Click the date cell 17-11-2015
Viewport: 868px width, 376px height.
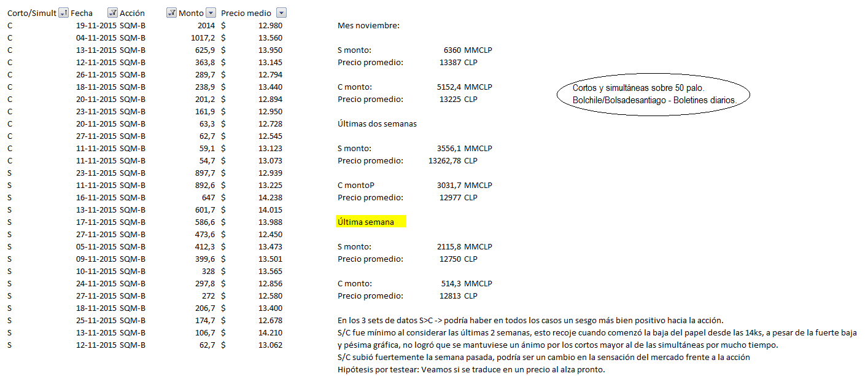[x=96, y=222]
